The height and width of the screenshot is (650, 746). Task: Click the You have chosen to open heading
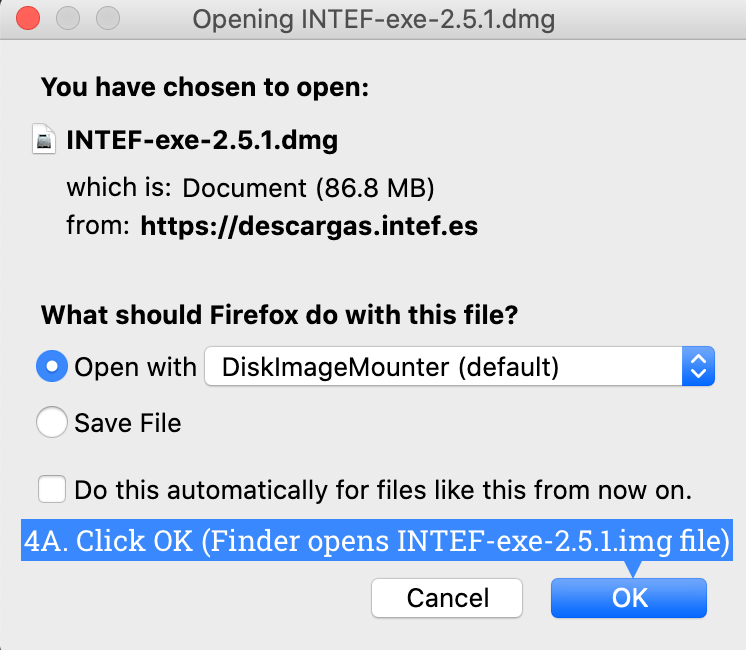tap(205, 88)
